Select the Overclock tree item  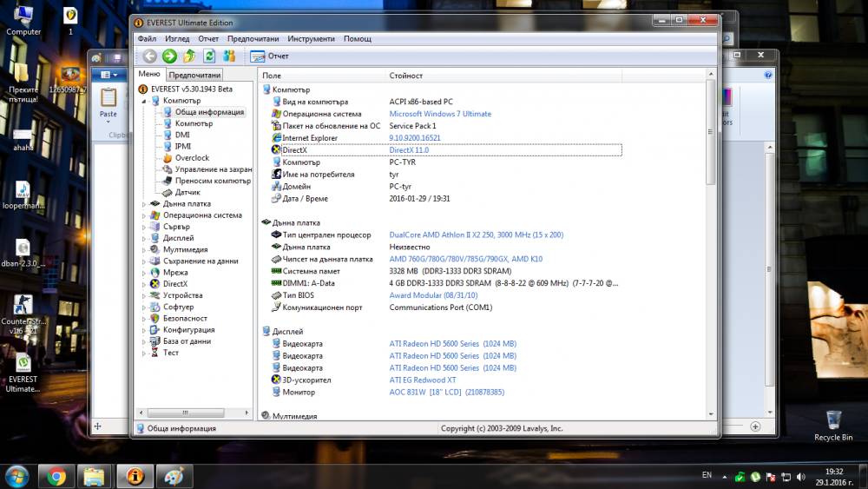192,158
